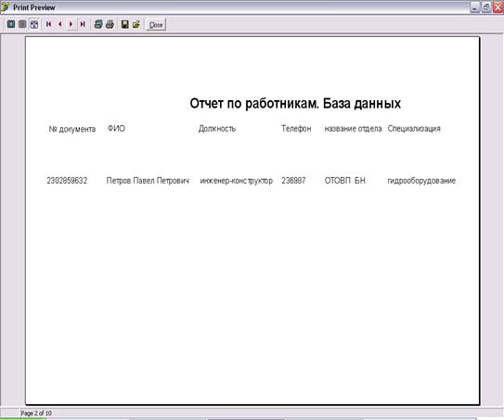Click the Zoom to fit icon
This screenshot has height=420, width=504.
point(11,24)
